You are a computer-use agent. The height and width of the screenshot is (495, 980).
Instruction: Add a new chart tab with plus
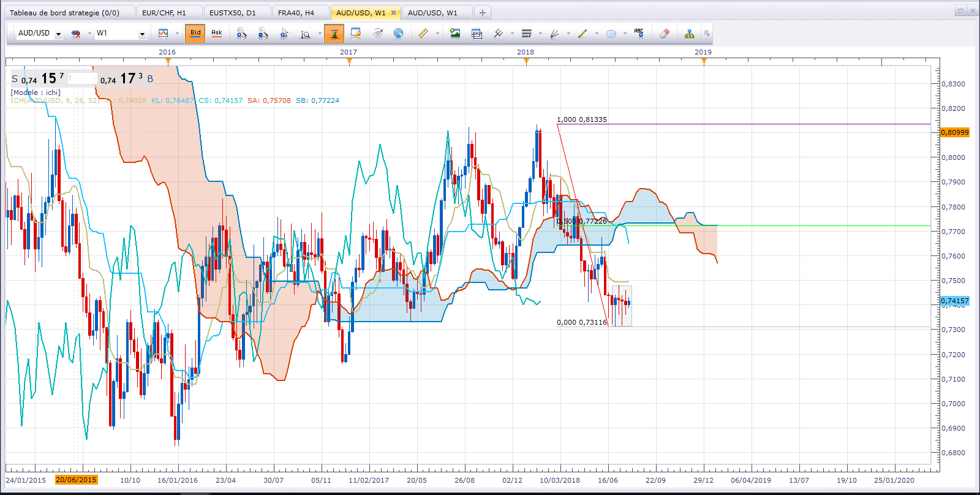click(x=483, y=13)
